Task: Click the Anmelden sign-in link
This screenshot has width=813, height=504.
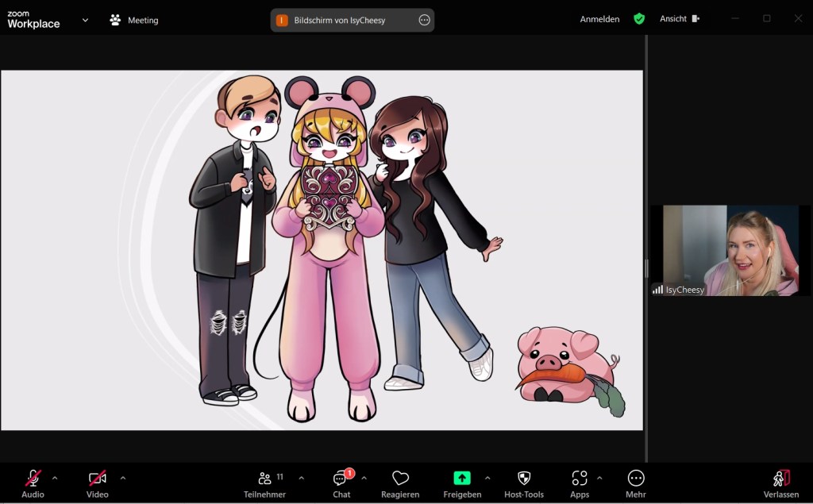Action: point(599,19)
